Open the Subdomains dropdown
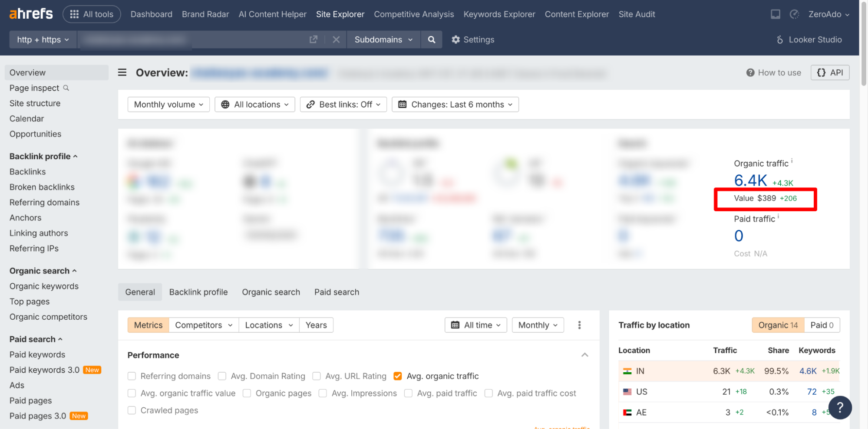Image resolution: width=868 pixels, height=429 pixels. coord(383,39)
